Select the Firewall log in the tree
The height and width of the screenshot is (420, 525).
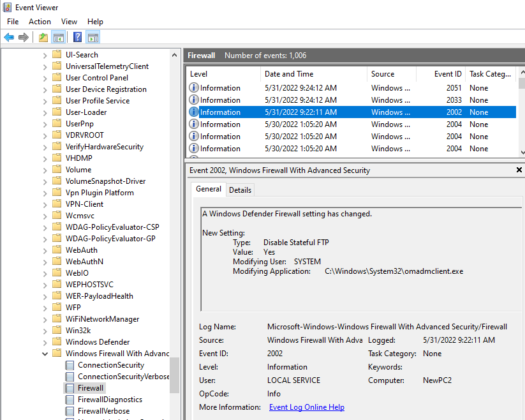(x=90, y=387)
